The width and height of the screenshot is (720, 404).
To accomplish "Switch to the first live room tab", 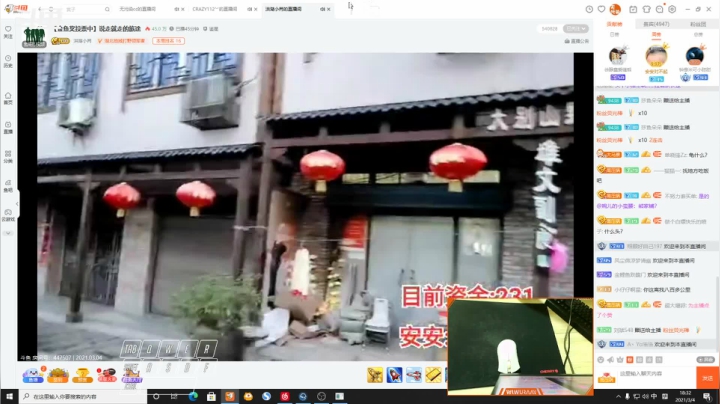I will point(147,9).
